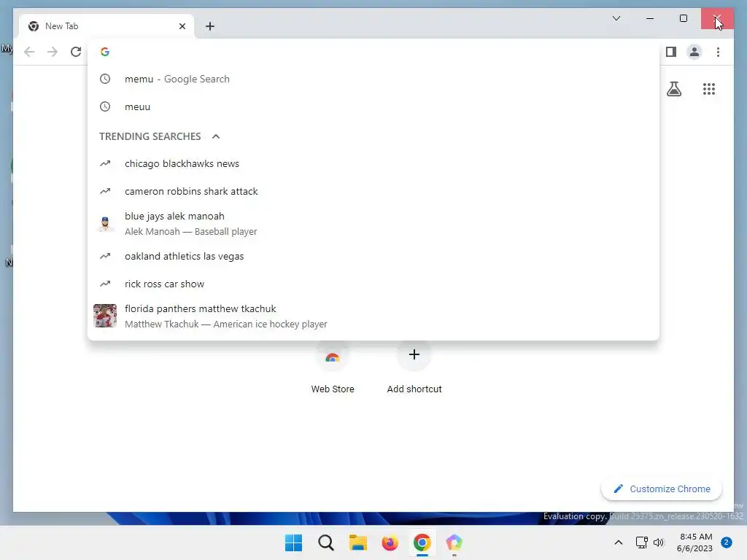Reload the page with the refresh icon
The height and width of the screenshot is (560, 747).
click(x=76, y=52)
